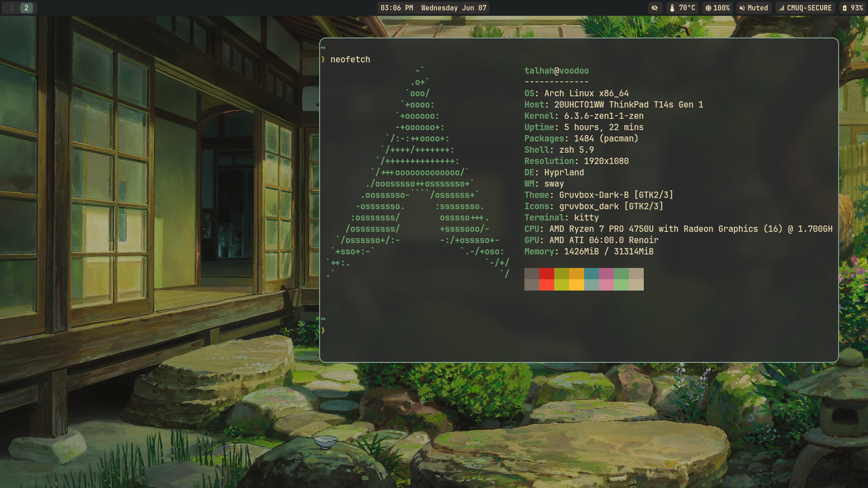Click the GPU: AMD ATI Renoir line
868x488 pixels.
pyautogui.click(x=591, y=240)
